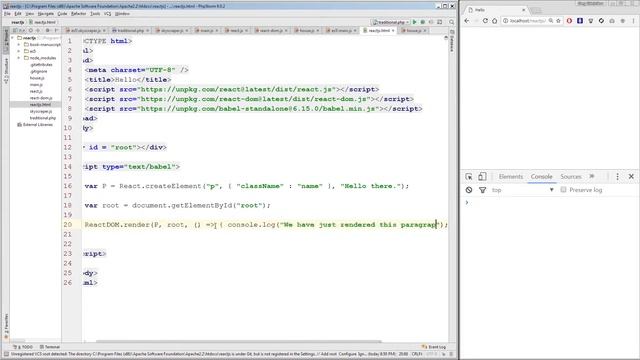Viewport: 640px width, 360px height.
Task: Open the top execution context dropdown
Action: 522,190
